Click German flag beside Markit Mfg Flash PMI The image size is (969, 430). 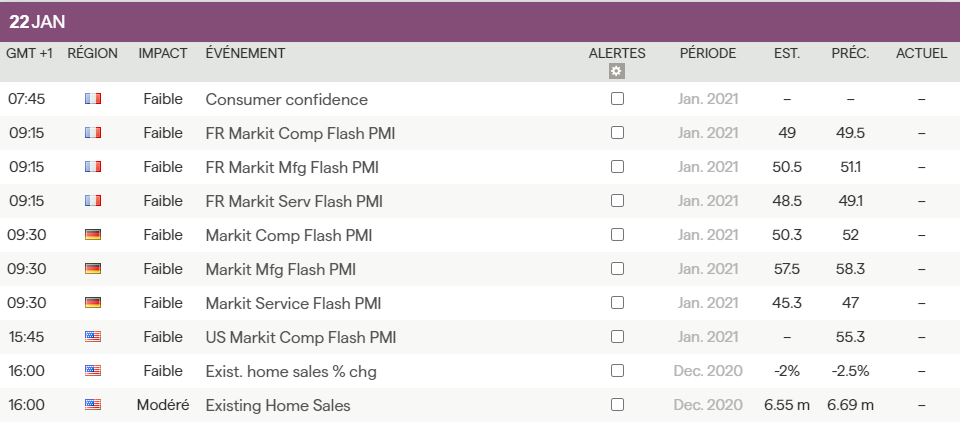click(93, 269)
